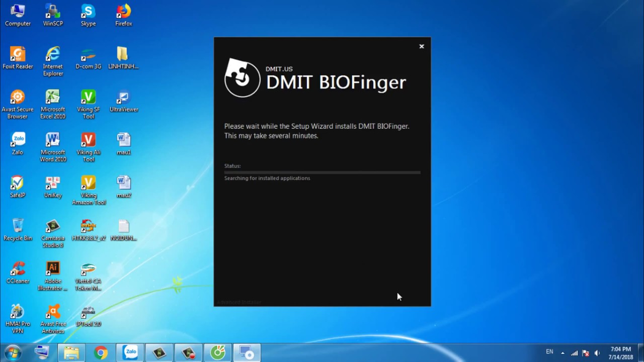This screenshot has height=362, width=644.
Task: Switch to Camtasia taskbar button without red dot
Action: tap(159, 353)
